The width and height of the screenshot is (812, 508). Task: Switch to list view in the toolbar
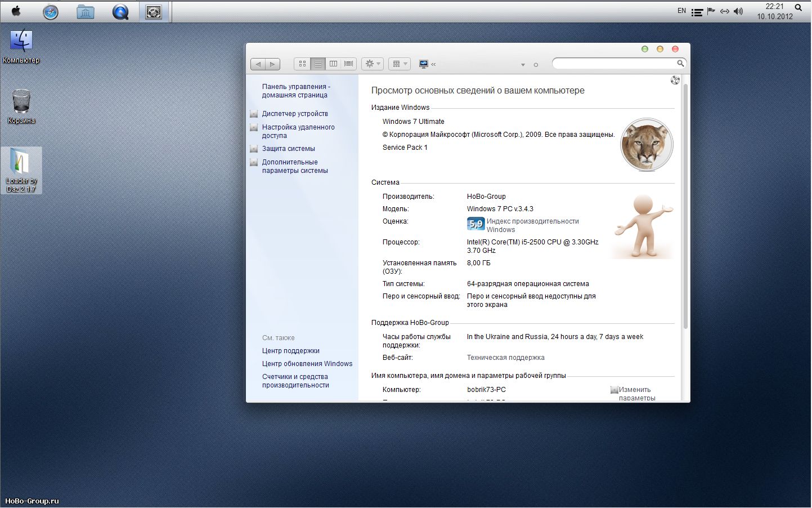(x=318, y=64)
